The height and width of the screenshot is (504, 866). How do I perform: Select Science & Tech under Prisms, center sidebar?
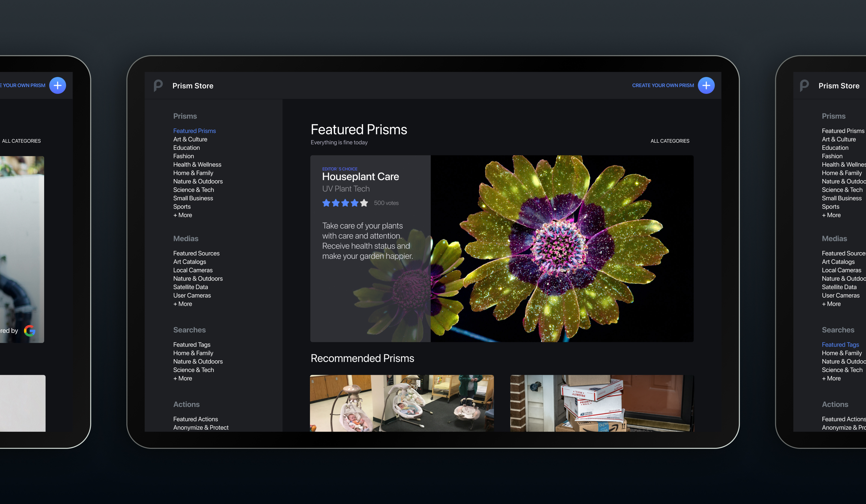(193, 190)
